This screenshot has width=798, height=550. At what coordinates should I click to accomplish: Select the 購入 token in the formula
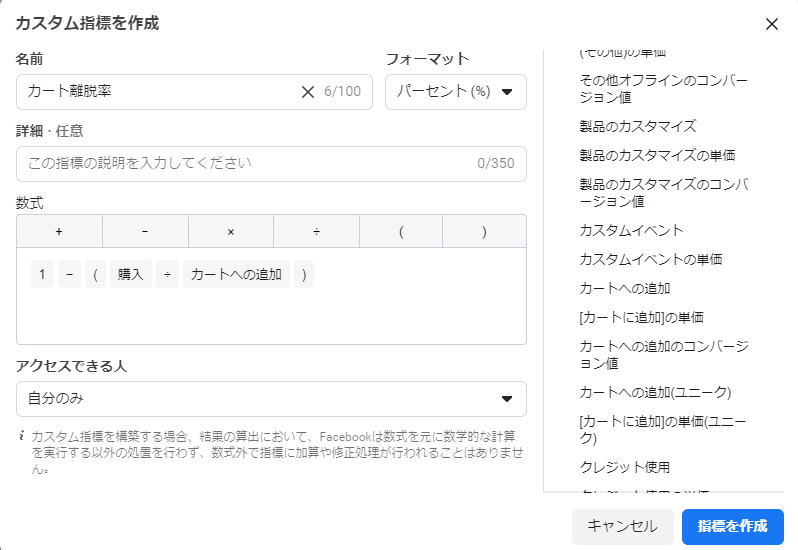point(130,274)
